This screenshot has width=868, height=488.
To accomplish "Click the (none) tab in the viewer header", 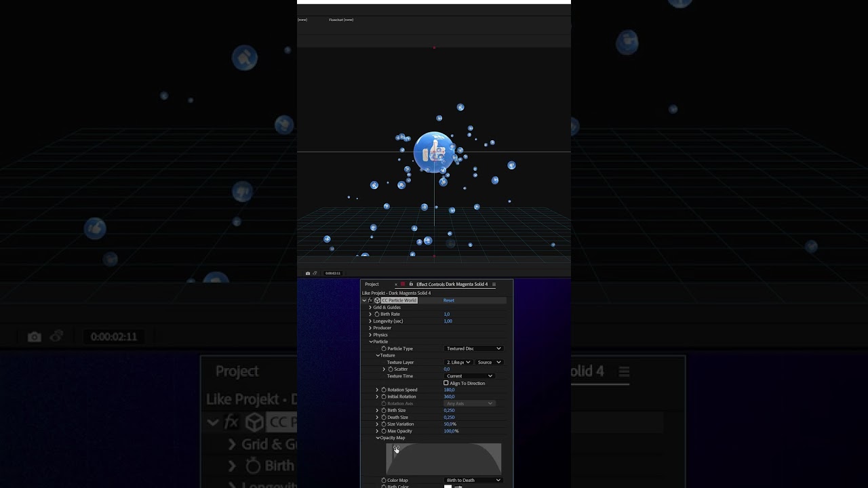I will tap(302, 20).
